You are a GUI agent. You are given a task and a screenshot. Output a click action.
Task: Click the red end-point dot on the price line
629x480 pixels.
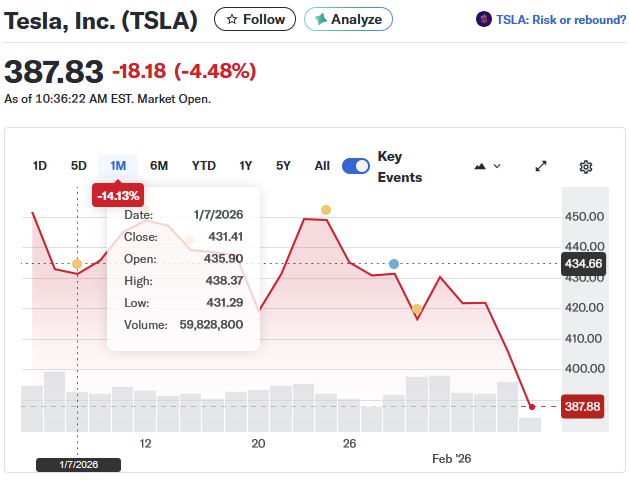(532, 406)
